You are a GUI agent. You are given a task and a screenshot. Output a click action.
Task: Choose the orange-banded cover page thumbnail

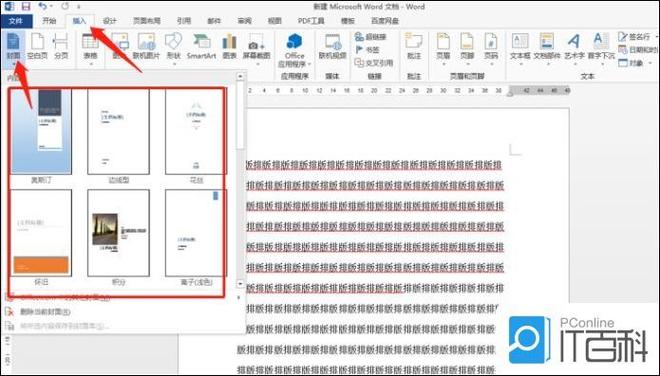pos(41,232)
